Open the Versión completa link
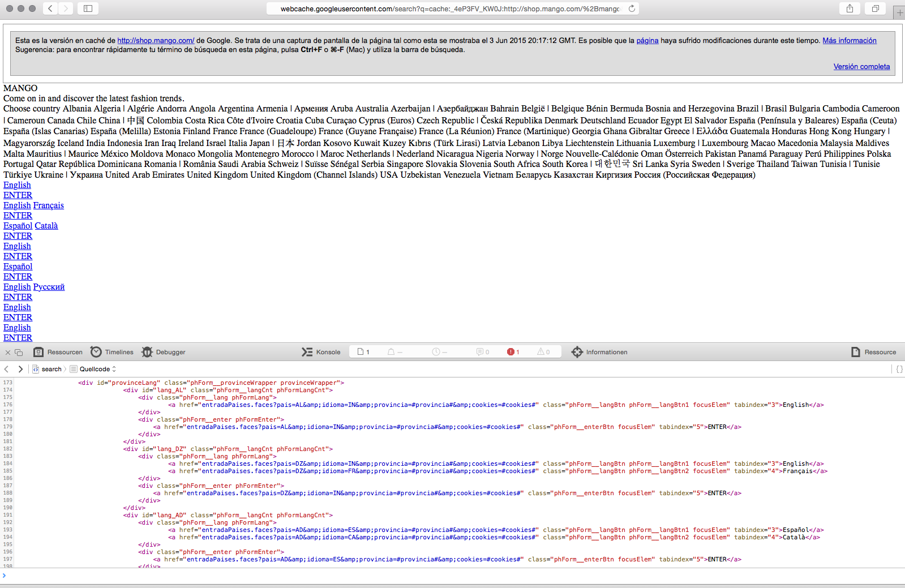 (x=861, y=67)
